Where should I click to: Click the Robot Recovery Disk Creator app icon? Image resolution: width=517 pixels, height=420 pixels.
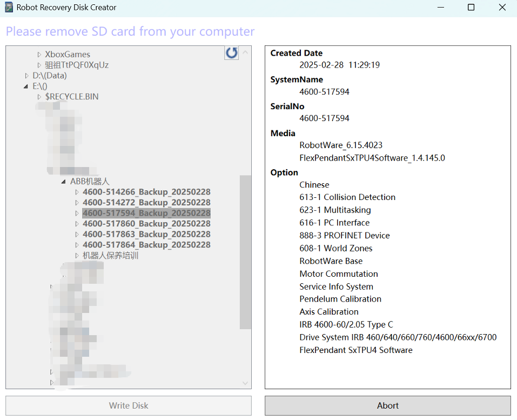point(9,7)
